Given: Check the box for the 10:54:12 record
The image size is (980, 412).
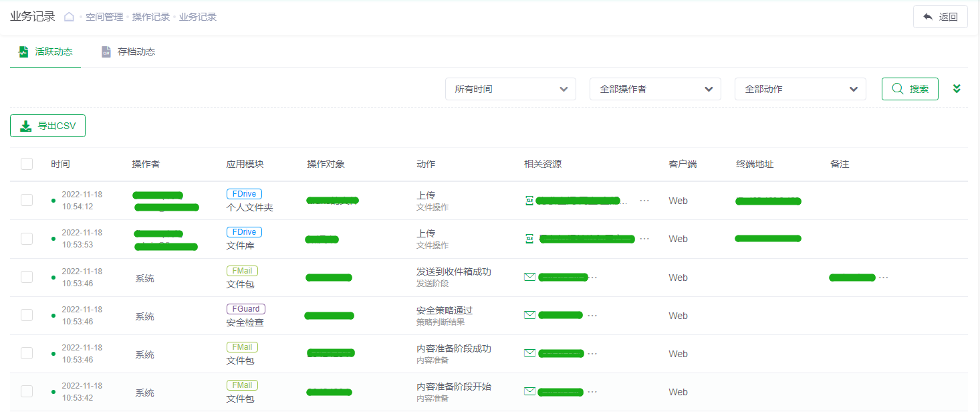Looking at the screenshot, I should (27, 200).
